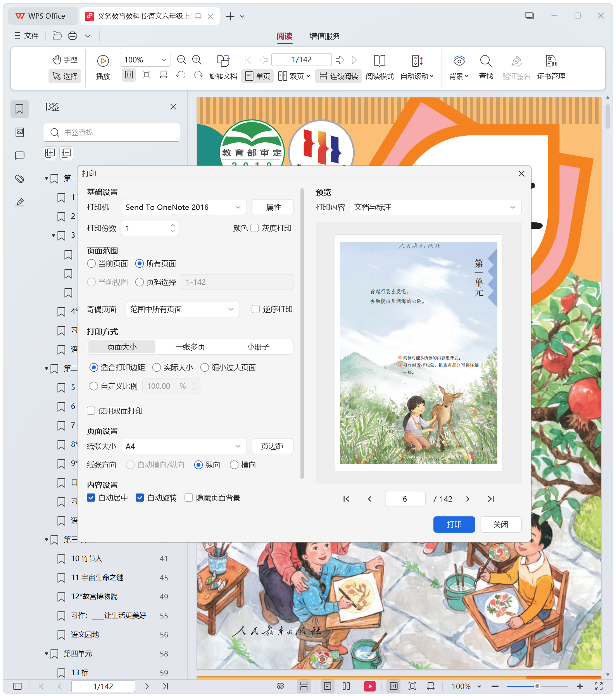Open the paper size A4 dropdown

[184, 446]
